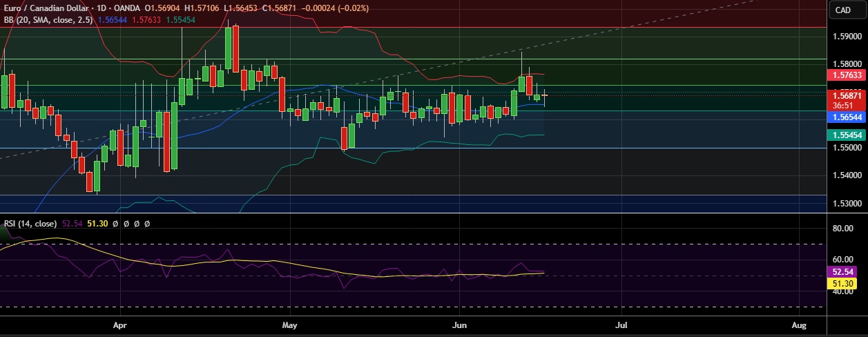Click the pane divider above the RSI panel
Viewport: 868px width, 337px height.
[414, 213]
